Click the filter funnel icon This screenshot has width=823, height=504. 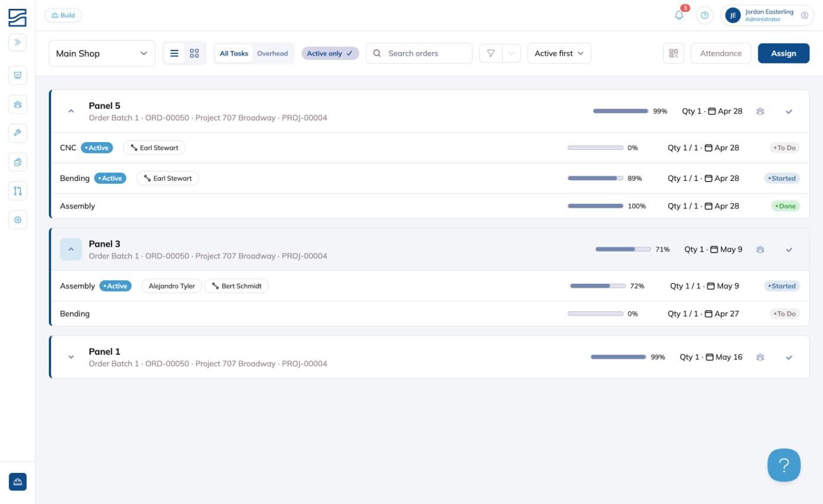click(x=491, y=53)
